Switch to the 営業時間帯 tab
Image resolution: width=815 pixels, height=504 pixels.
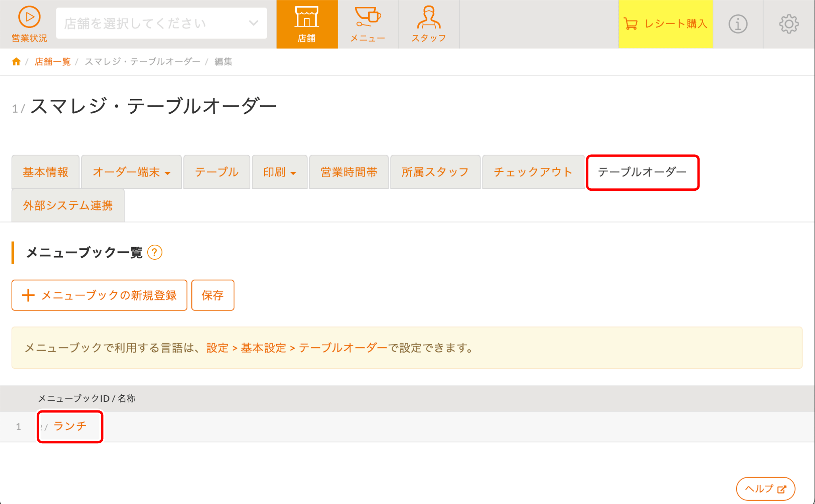[349, 172]
